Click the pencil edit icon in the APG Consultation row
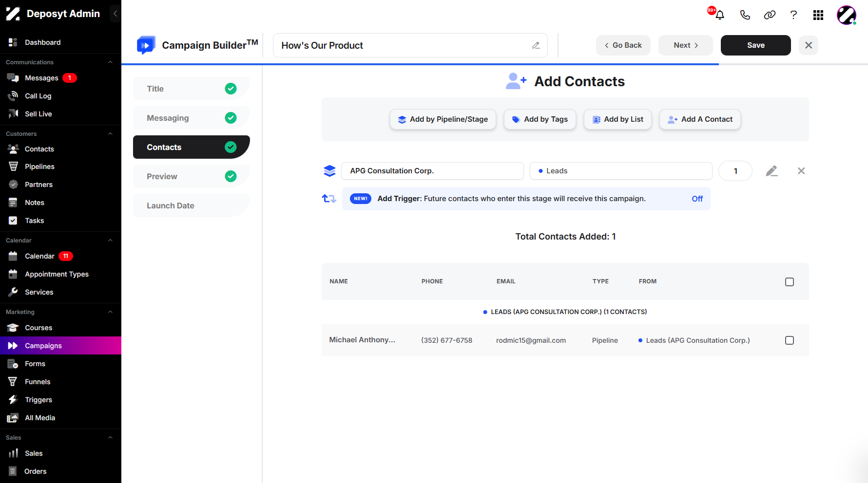Viewport: 868px width, 483px height. point(772,171)
